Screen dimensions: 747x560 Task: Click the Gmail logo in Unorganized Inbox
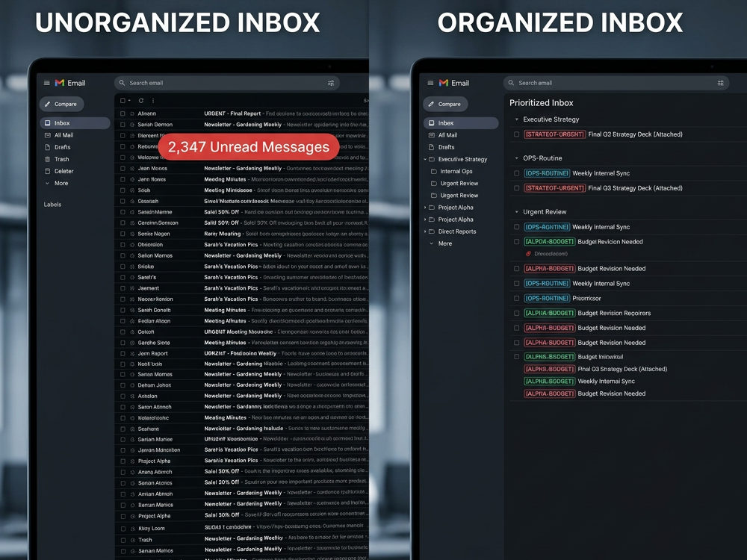tap(60, 83)
